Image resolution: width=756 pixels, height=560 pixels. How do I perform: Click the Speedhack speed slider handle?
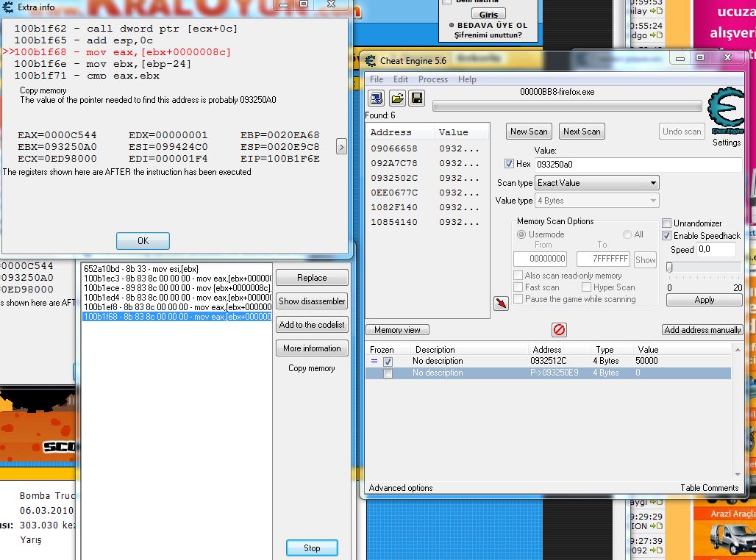[669, 268]
